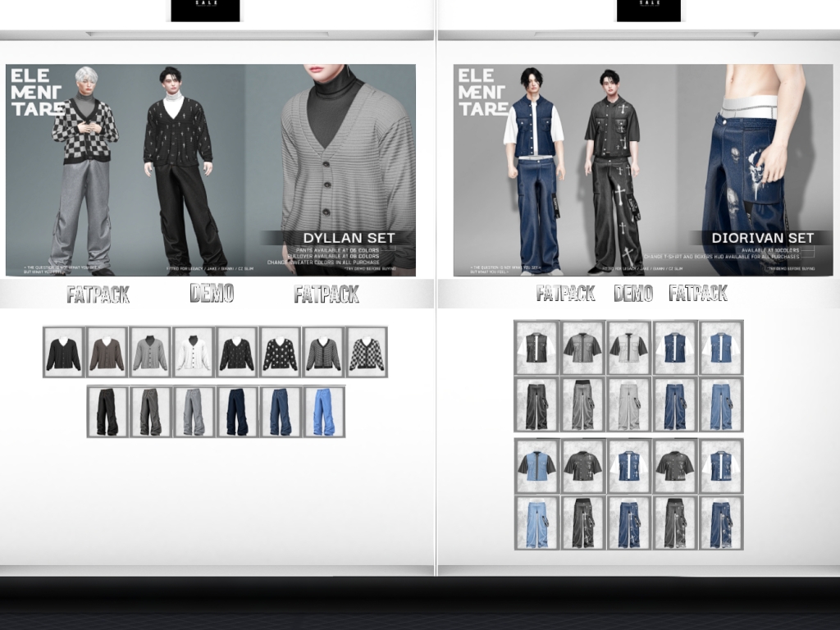Choose the brown cardigan thumbnail
Screen dimensions: 840x630
(107, 352)
